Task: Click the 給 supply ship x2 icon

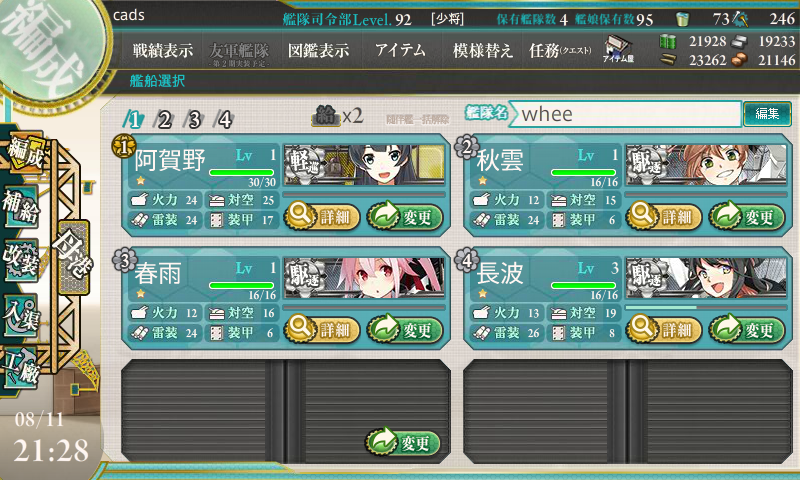Action: tap(337, 116)
